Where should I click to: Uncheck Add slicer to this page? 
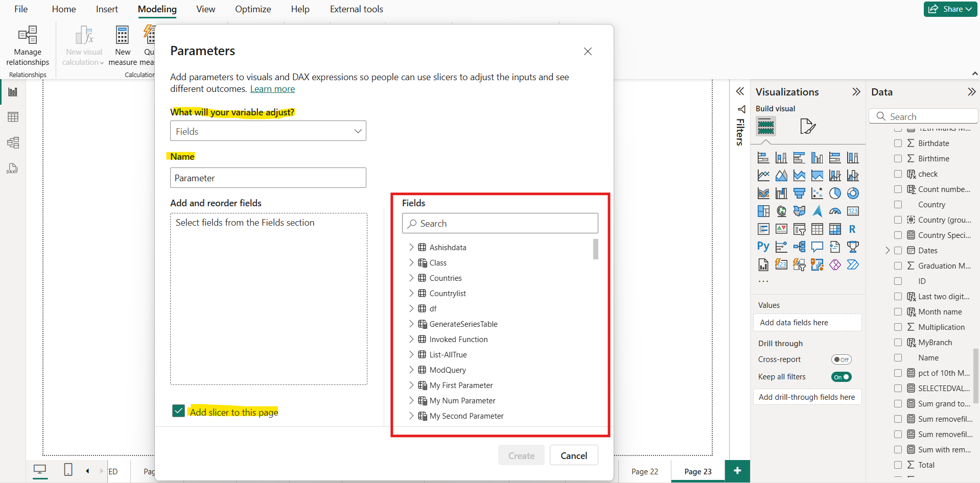pyautogui.click(x=178, y=410)
